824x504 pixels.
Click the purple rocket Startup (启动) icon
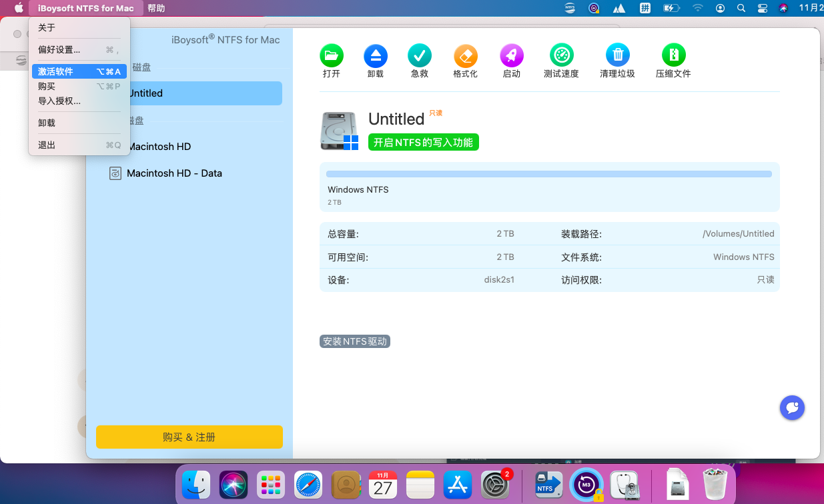click(512, 55)
